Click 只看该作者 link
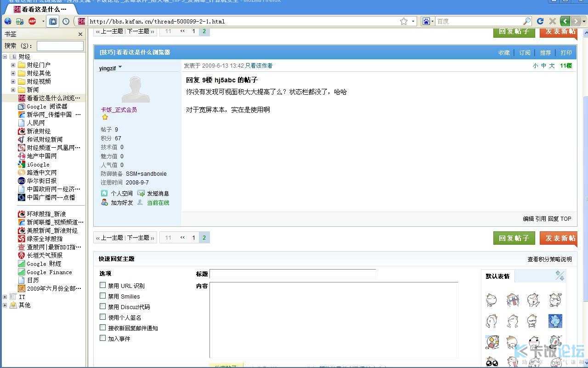The width and height of the screenshot is (588, 368). point(259,66)
